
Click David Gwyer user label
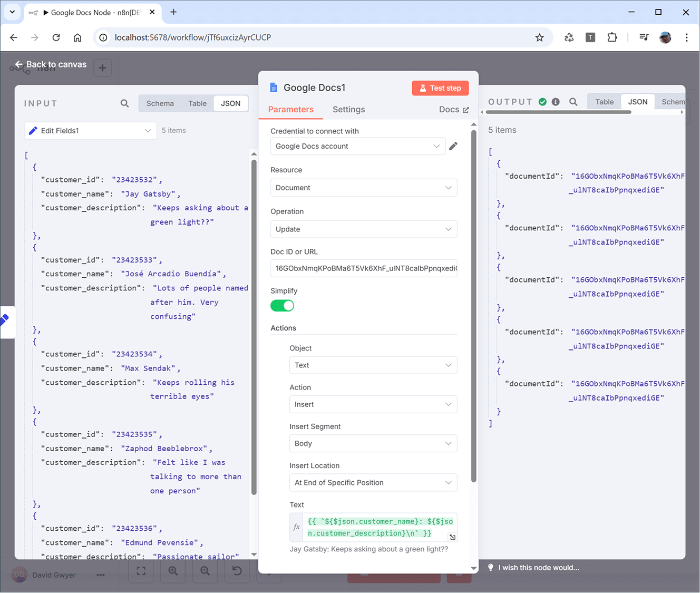click(x=54, y=575)
